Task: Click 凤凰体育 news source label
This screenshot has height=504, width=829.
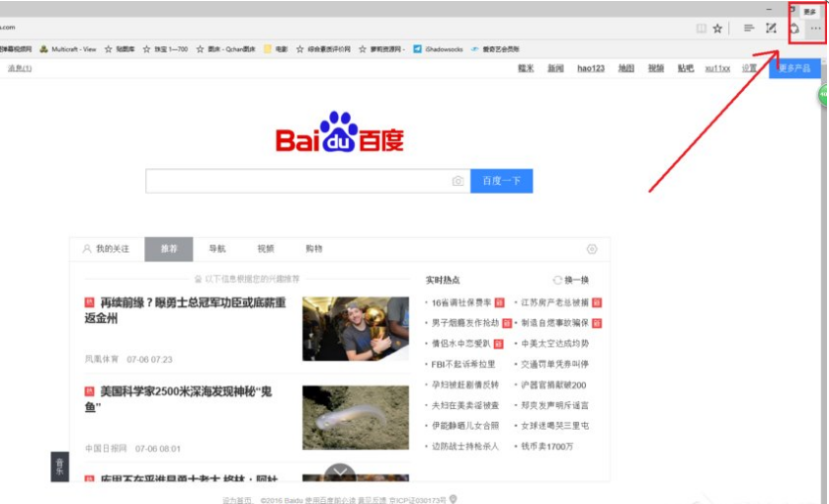Action: pos(102,359)
